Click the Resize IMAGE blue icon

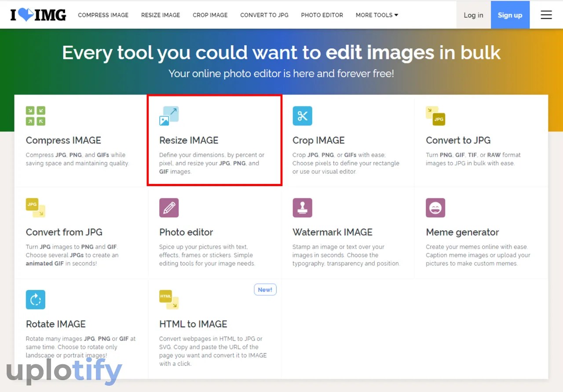[x=169, y=116]
